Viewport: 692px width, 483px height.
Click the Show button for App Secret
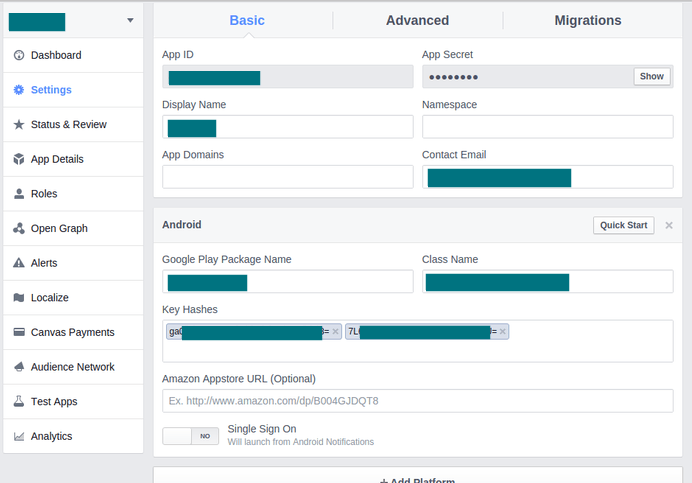coord(651,77)
